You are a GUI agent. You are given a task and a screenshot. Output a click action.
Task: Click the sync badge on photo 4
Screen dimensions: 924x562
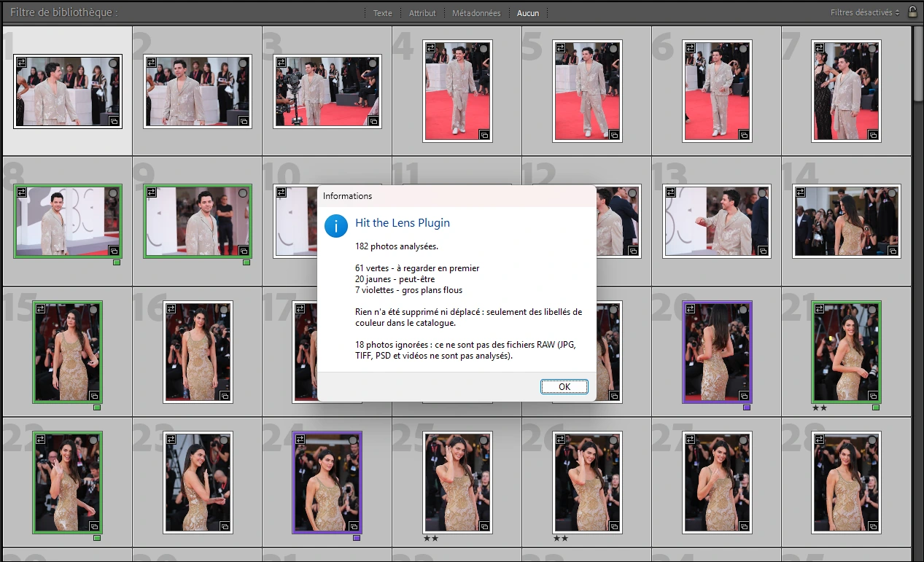click(431, 48)
